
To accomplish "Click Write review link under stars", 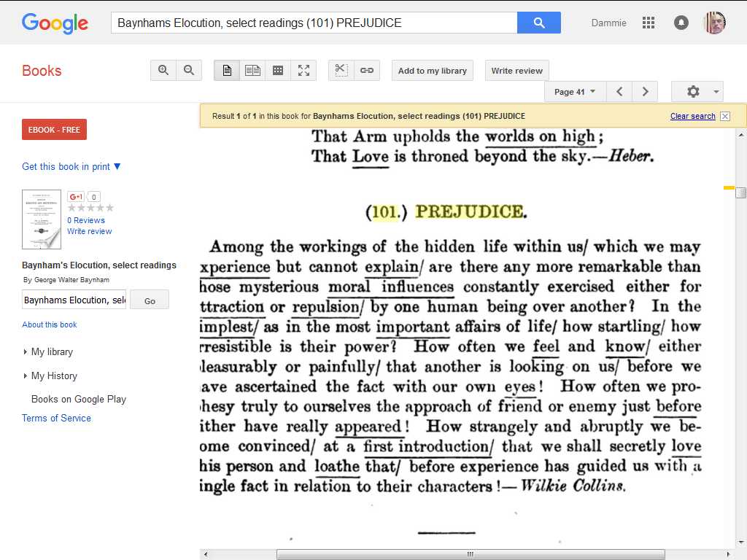I will 89,231.
